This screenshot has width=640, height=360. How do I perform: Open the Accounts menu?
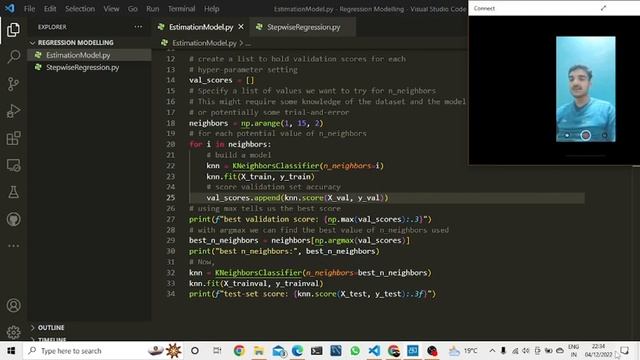click(x=13, y=305)
